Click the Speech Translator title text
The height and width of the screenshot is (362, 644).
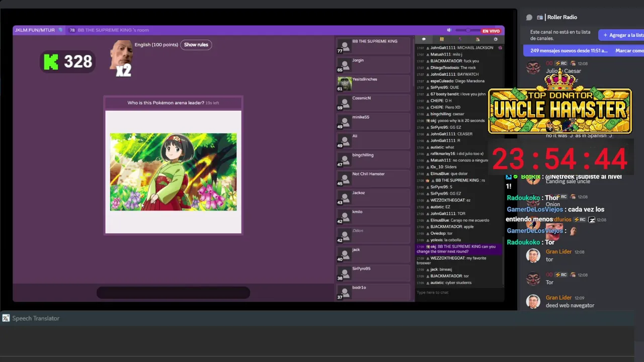pos(36,318)
